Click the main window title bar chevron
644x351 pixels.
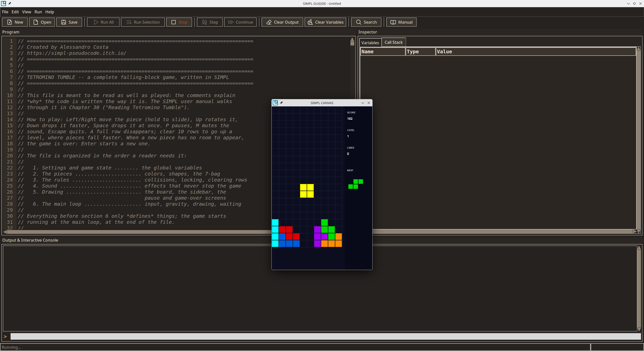tap(628, 4)
